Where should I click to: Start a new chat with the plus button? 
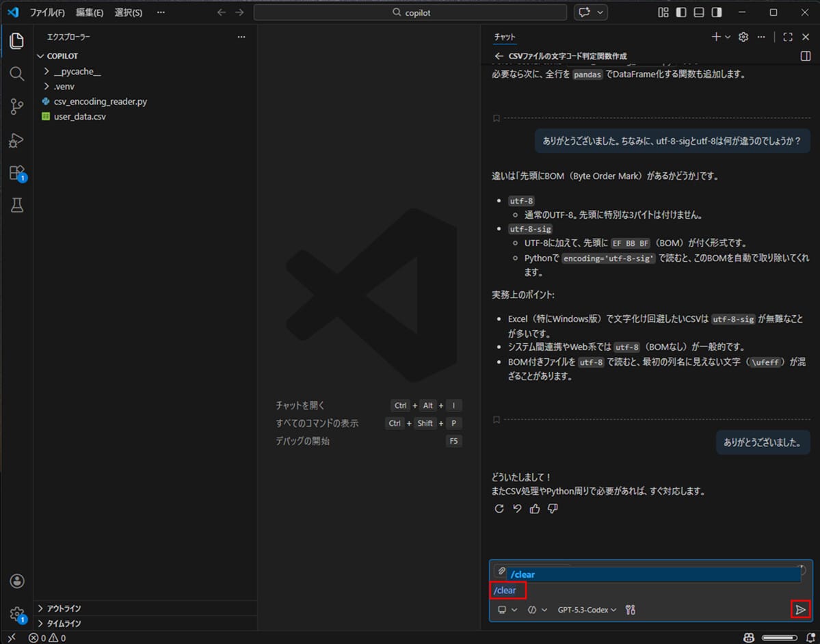[x=715, y=36]
